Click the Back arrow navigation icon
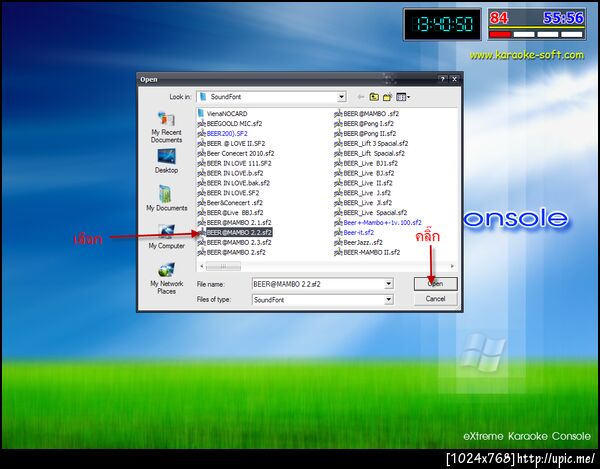This screenshot has height=469, width=600. point(360,97)
